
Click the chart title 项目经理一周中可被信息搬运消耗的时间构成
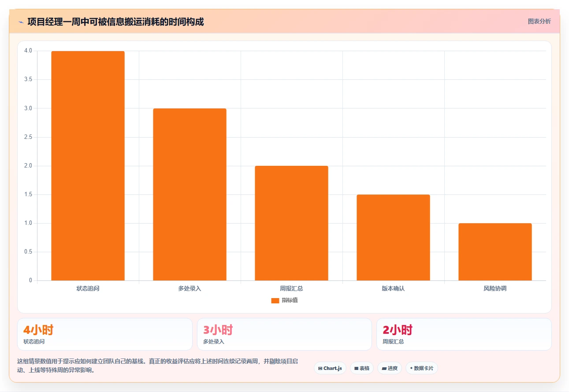(x=115, y=22)
